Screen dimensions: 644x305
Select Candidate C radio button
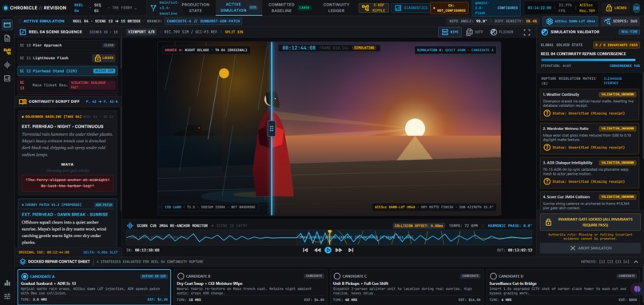[337, 276]
